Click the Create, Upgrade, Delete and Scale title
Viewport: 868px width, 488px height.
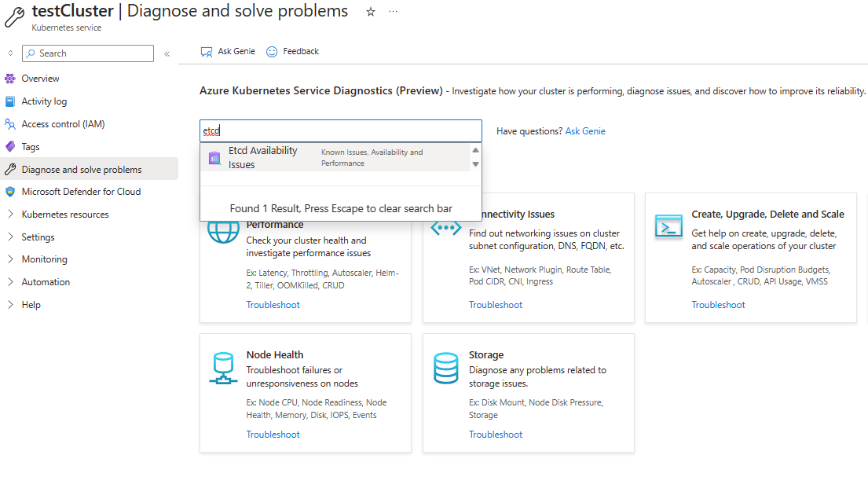click(767, 215)
